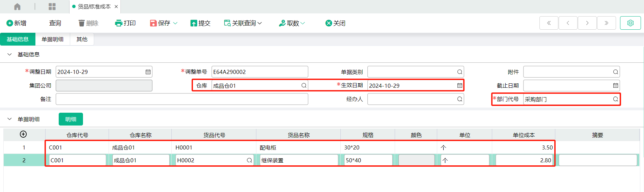Switch to the 其他 tab

point(82,39)
